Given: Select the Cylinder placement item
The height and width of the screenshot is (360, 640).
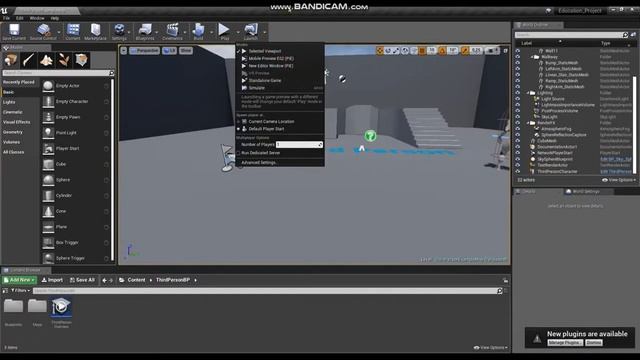Looking at the screenshot, I should (76, 196).
